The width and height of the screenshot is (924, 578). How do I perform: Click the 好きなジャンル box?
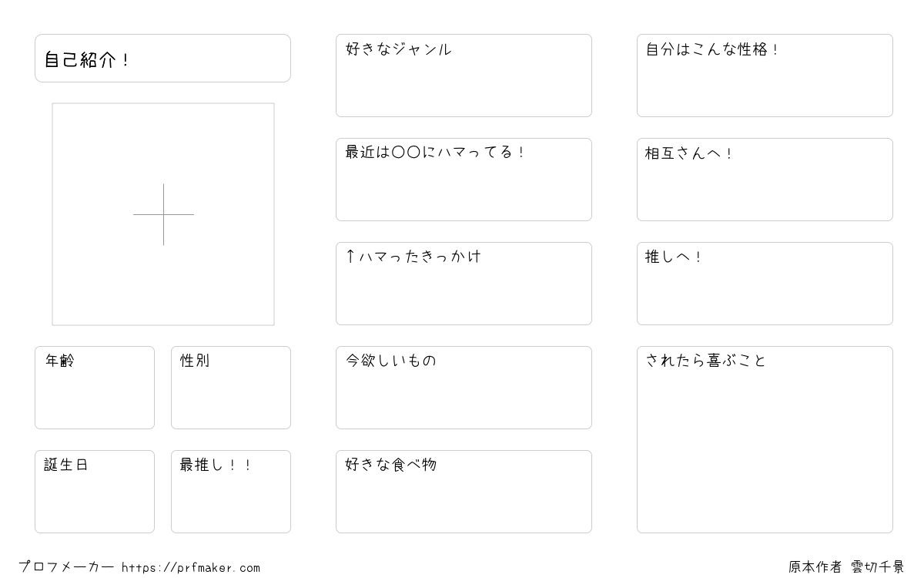pos(464,76)
